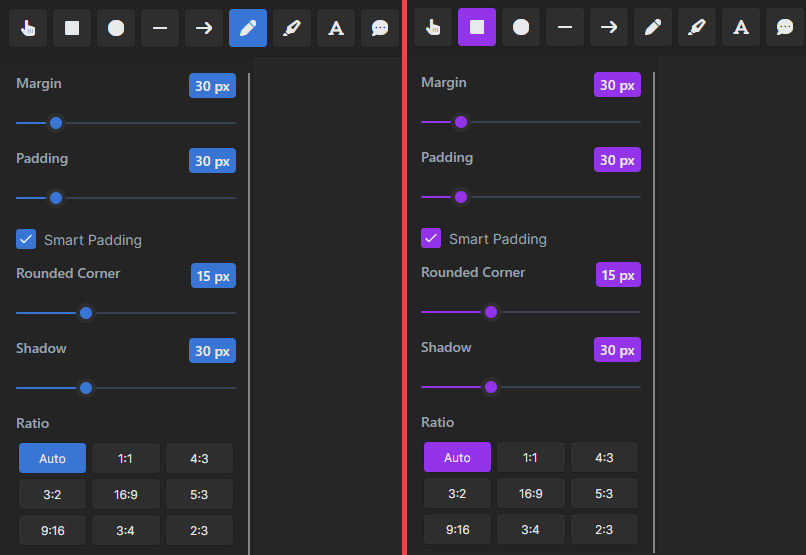Click the purple Margin slider handle
Screen dimensions: 806x555
(461, 122)
